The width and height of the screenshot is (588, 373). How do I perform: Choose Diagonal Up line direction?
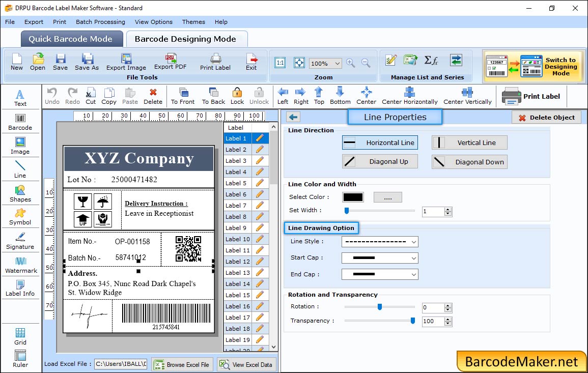pyautogui.click(x=380, y=162)
